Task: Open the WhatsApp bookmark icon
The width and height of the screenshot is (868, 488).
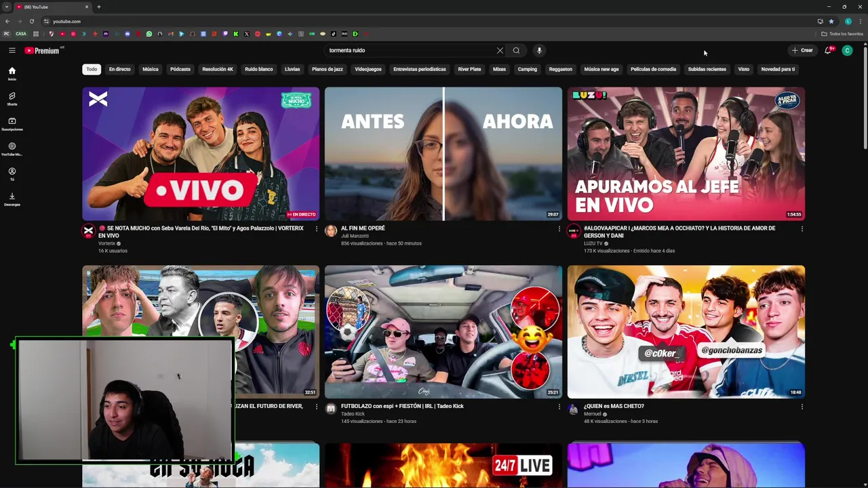Action: click(149, 34)
